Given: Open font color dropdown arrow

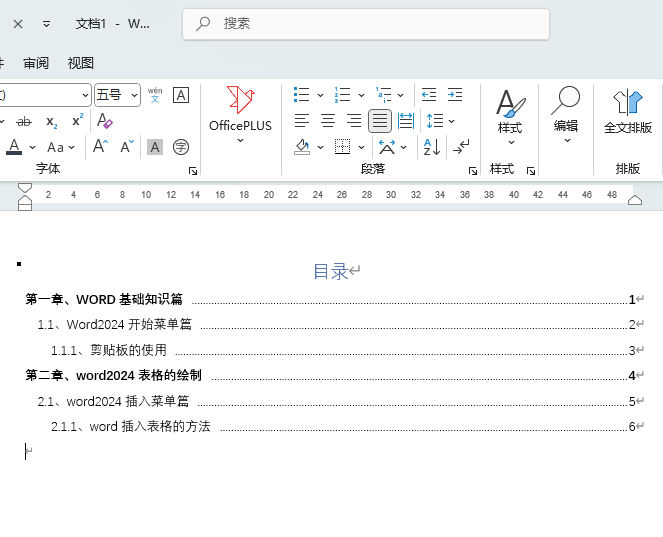Looking at the screenshot, I should (33, 148).
